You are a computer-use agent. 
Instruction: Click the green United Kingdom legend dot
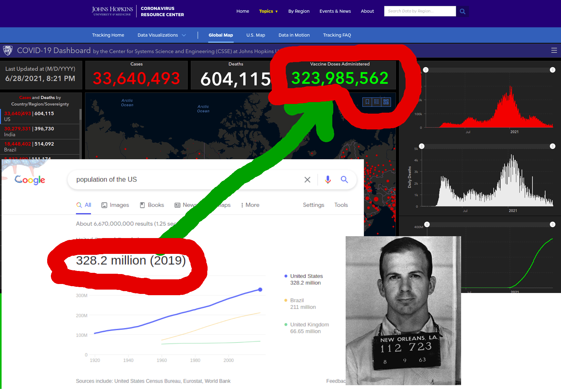click(286, 324)
